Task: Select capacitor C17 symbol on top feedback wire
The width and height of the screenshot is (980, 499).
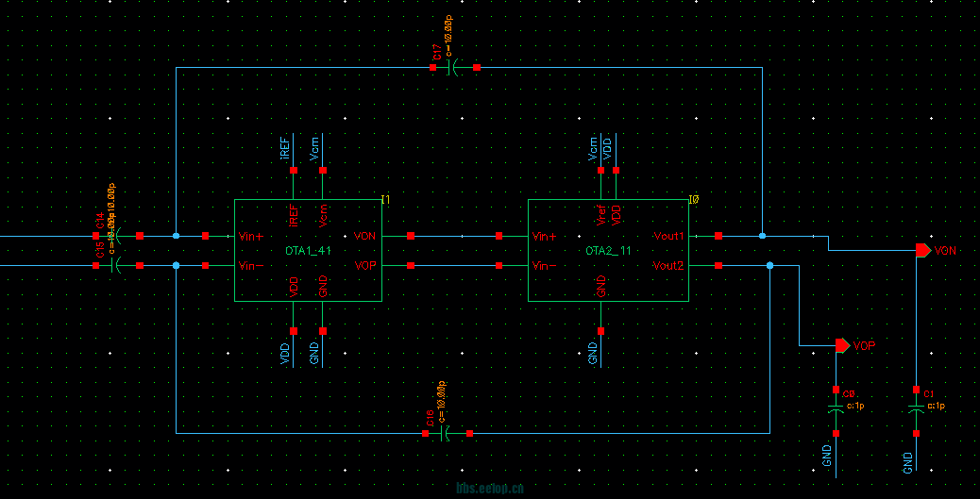Action: click(x=454, y=68)
